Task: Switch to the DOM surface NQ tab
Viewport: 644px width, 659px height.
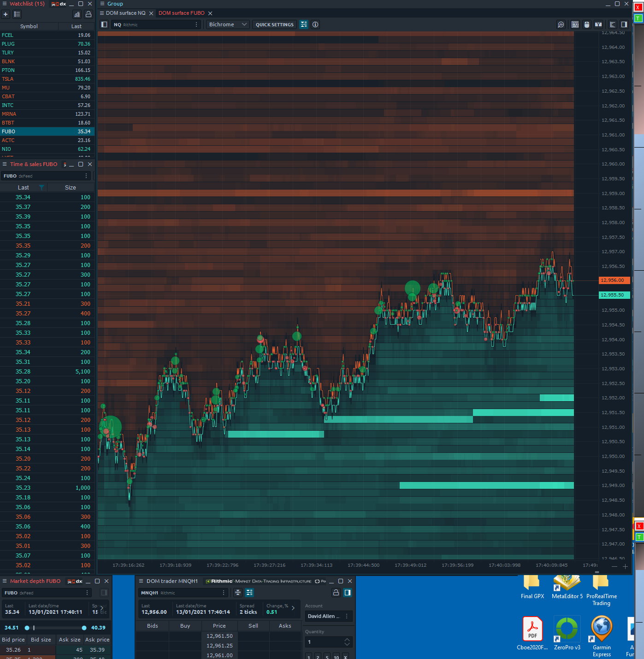Action: point(125,13)
